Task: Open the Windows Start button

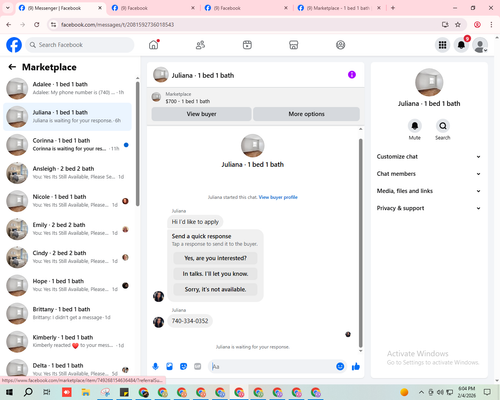Action: [x=9, y=392]
